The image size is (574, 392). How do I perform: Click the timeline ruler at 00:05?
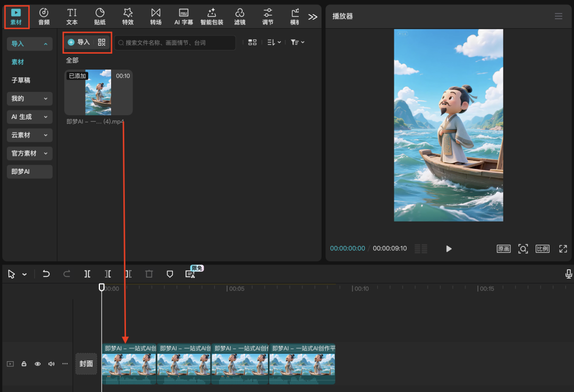227,289
